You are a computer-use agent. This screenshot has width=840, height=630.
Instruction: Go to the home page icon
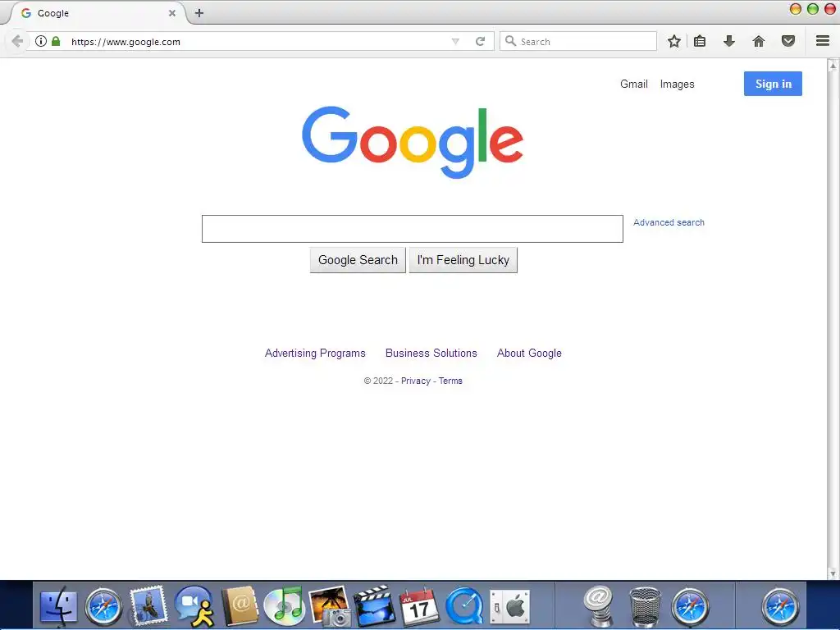[x=759, y=41]
